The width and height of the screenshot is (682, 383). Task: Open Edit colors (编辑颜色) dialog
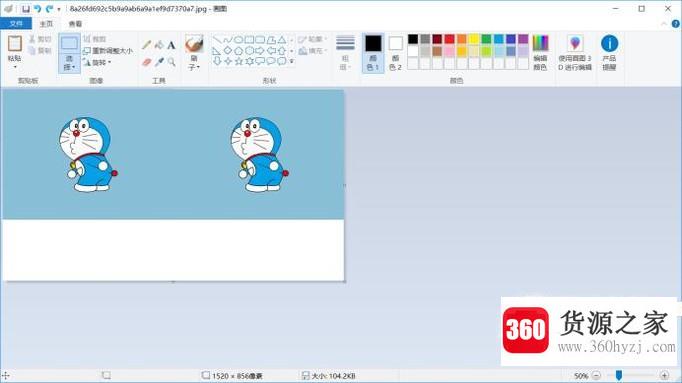[540, 53]
